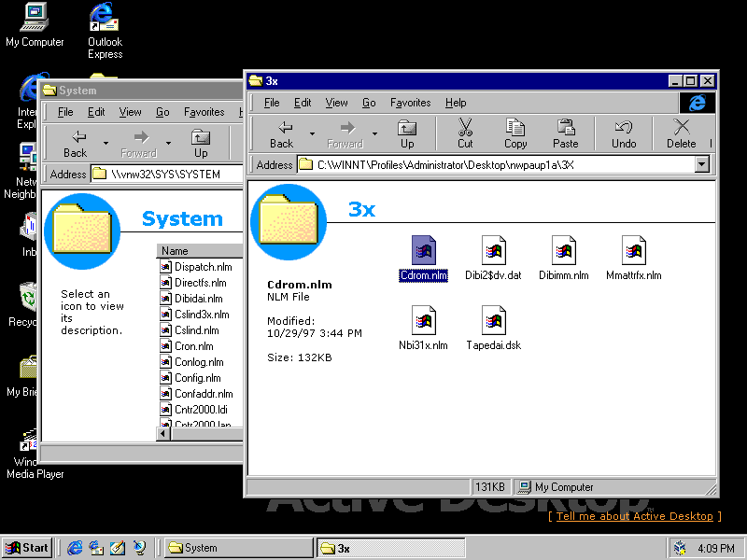
Task: Click the Tell me about Active Desktop link
Action: pos(635,516)
